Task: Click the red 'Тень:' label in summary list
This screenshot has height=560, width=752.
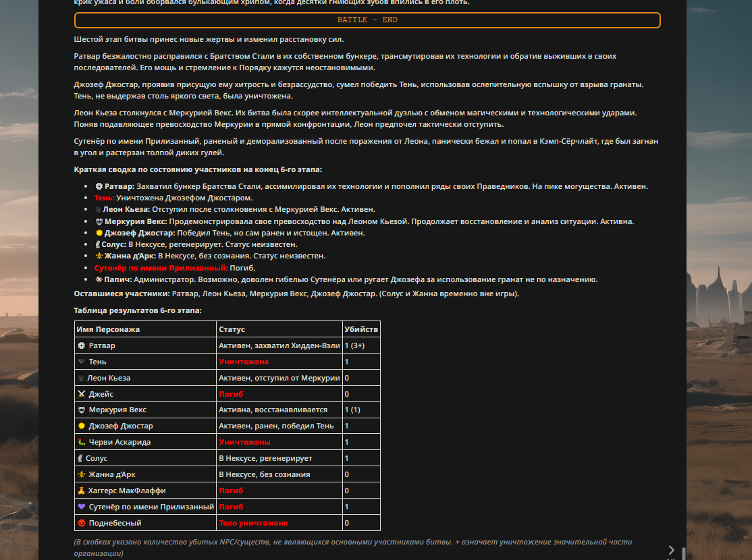Action: click(104, 198)
